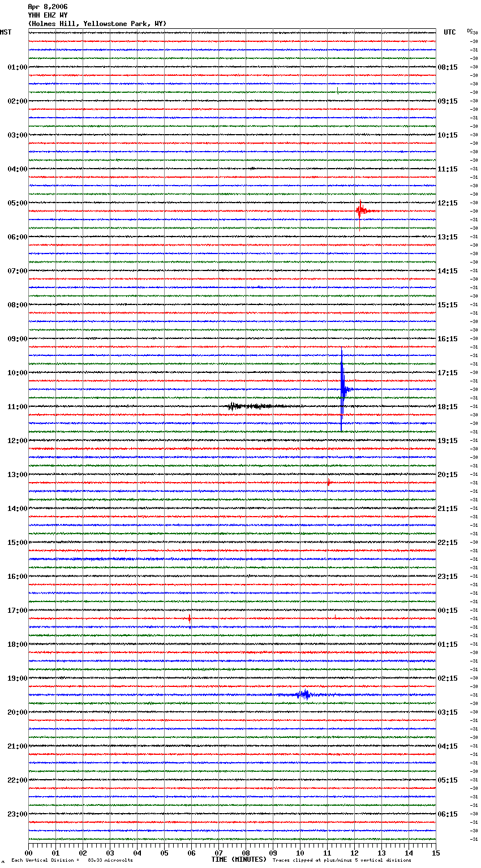Select the 01:00 MST time label

click(17, 67)
